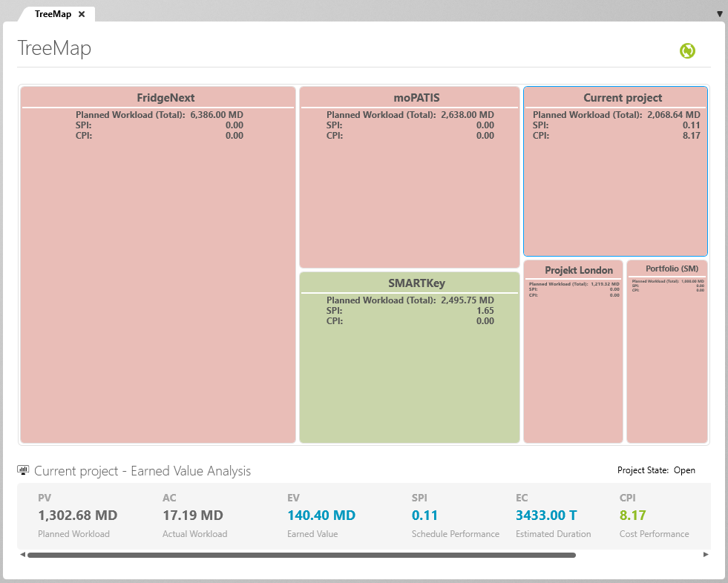Click the EV Earned Value 140.40 MD
The height and width of the screenshot is (583, 728).
321,516
